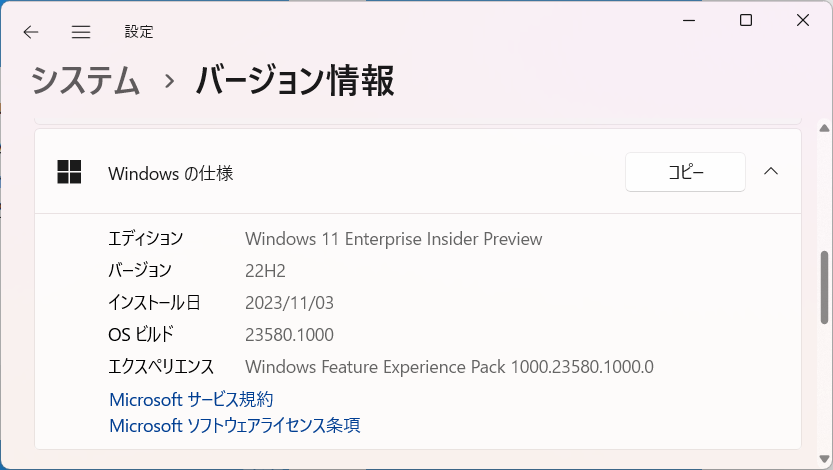Screen dimensions: 833x470
Task: Navigate to システム breadcrumb
Action: [86, 81]
